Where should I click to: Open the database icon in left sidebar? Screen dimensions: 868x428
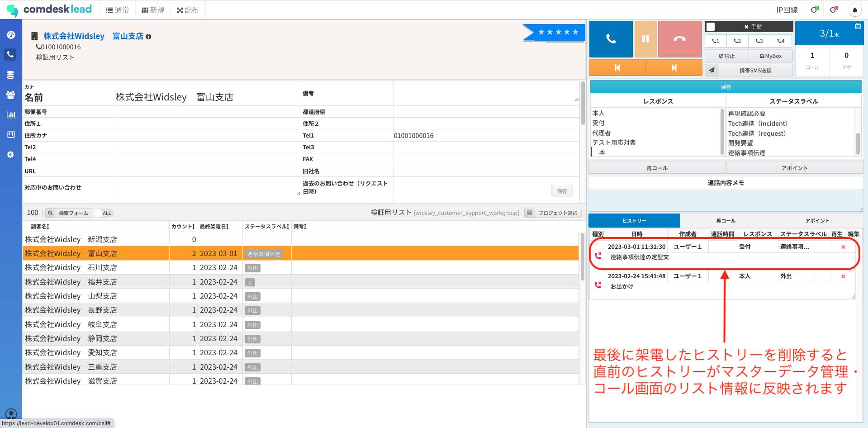click(11, 75)
